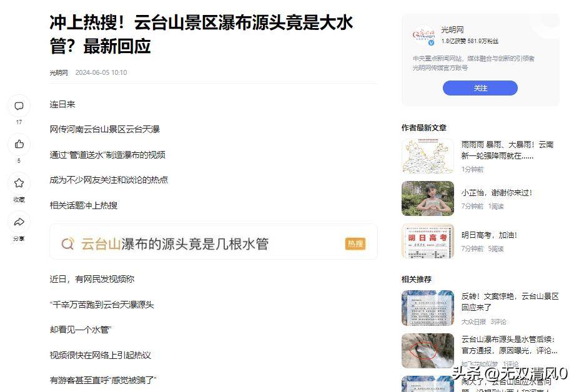Click the girl heart-gesture photo thumbnail
The width and height of the screenshot is (579, 392).
(428, 198)
